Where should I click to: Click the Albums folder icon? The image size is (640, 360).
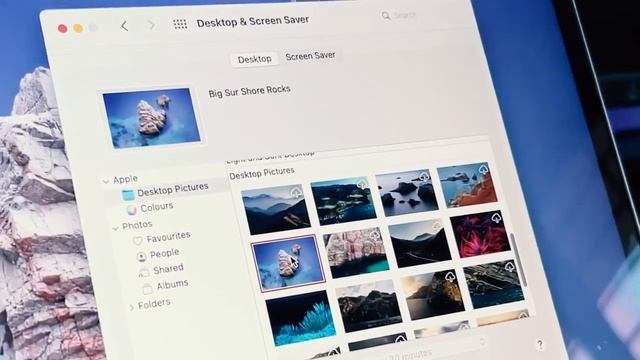click(147, 288)
